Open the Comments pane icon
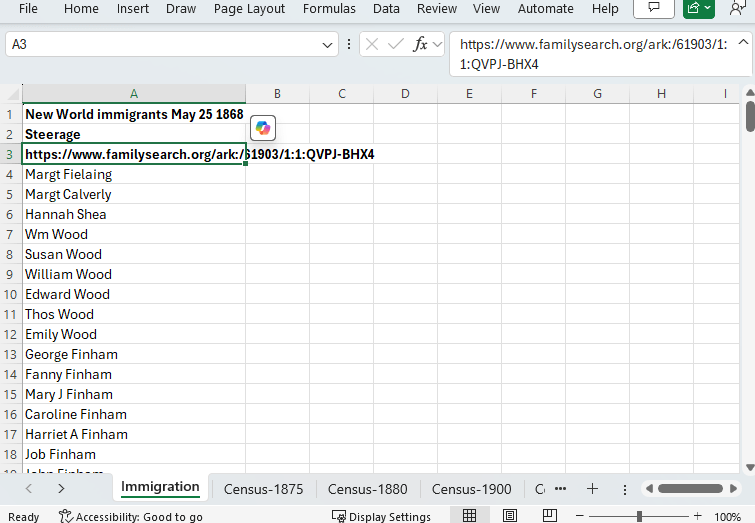Image resolution: width=755 pixels, height=523 pixels. click(654, 9)
